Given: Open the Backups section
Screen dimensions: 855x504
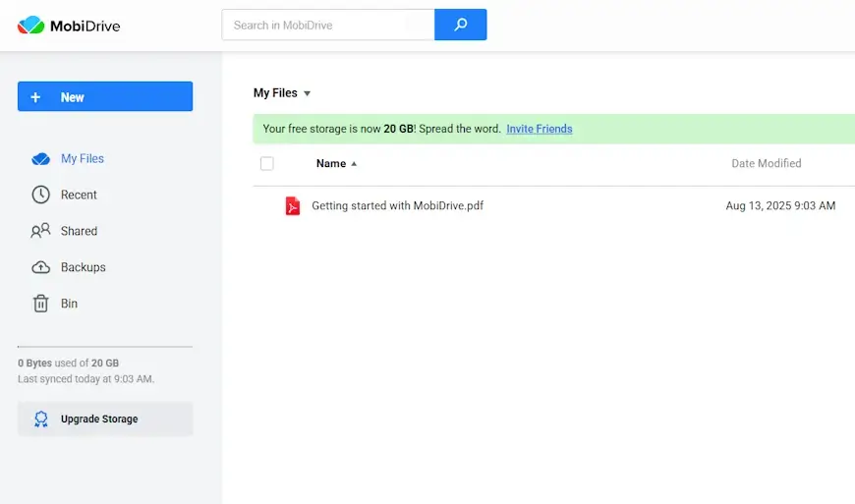Looking at the screenshot, I should click(69, 267).
